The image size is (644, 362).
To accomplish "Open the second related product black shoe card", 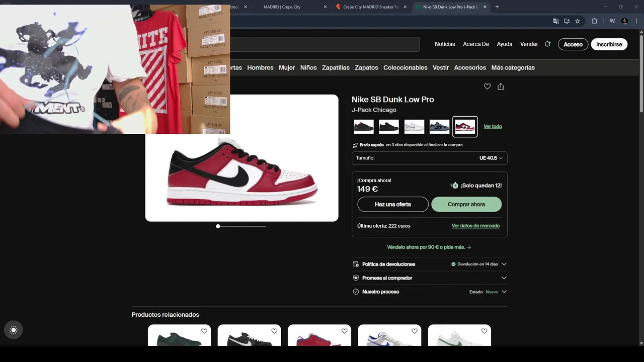I will tap(250, 335).
